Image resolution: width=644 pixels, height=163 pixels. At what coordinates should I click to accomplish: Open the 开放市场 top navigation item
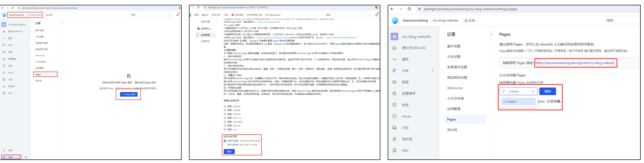216,15
